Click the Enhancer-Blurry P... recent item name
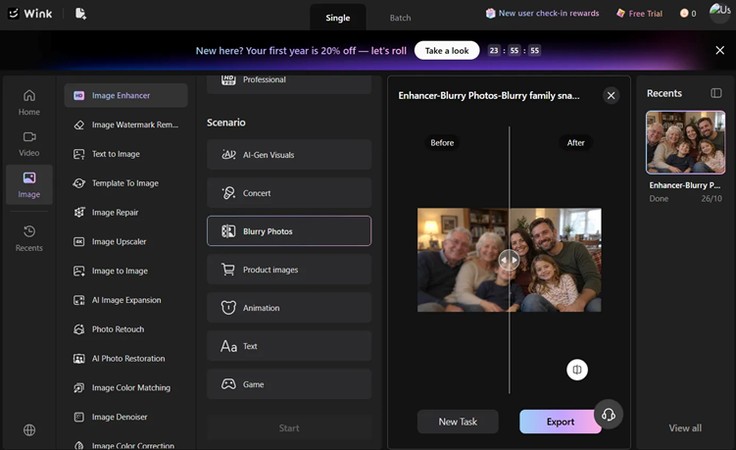The width and height of the screenshot is (736, 450). tap(684, 185)
